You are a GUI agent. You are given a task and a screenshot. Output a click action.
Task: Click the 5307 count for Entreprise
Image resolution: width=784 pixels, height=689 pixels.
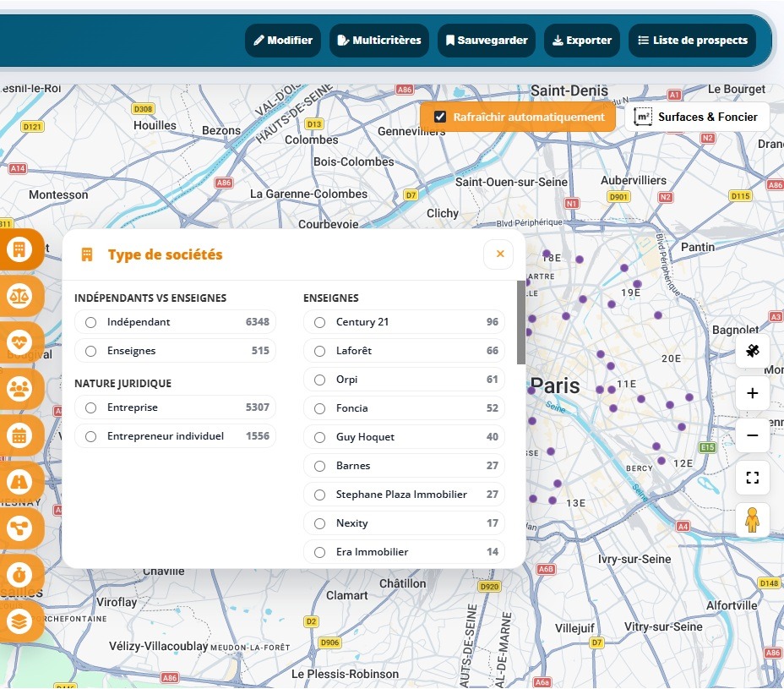point(258,407)
